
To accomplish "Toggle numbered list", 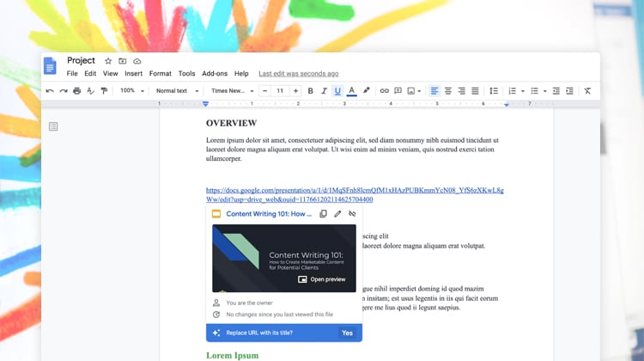I will click(x=512, y=91).
